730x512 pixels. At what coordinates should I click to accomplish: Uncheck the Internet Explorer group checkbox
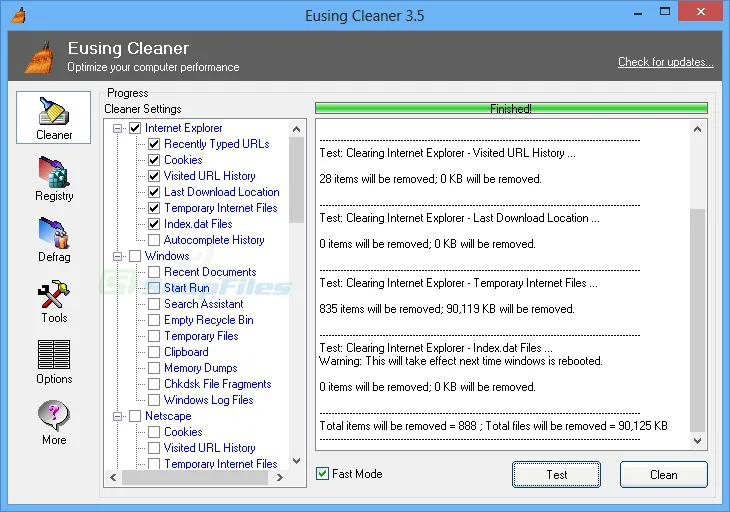tap(135, 128)
